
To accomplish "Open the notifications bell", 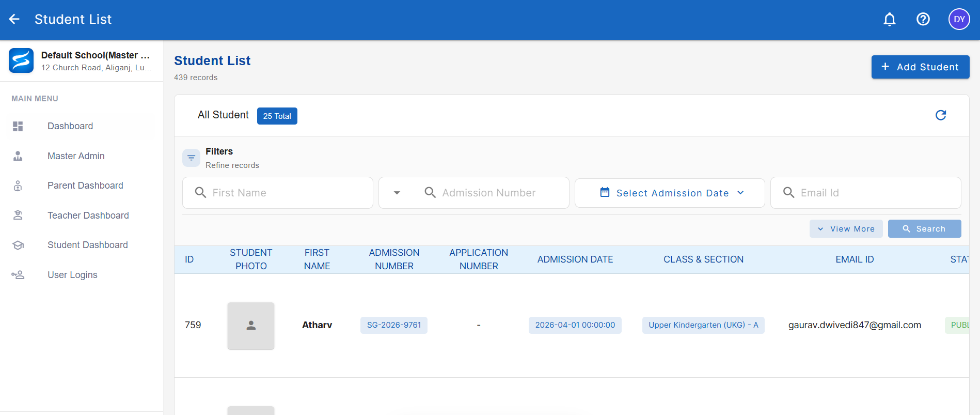I will tap(889, 19).
